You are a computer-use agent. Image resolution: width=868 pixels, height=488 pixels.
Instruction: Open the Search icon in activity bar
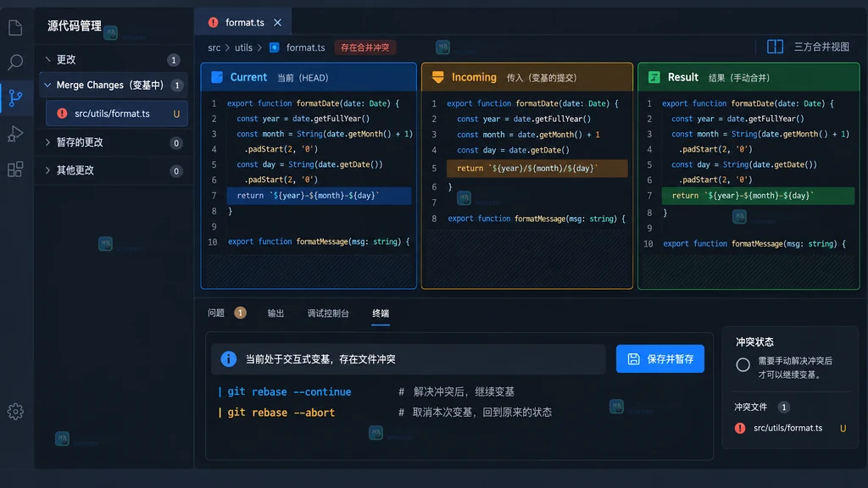coord(15,62)
